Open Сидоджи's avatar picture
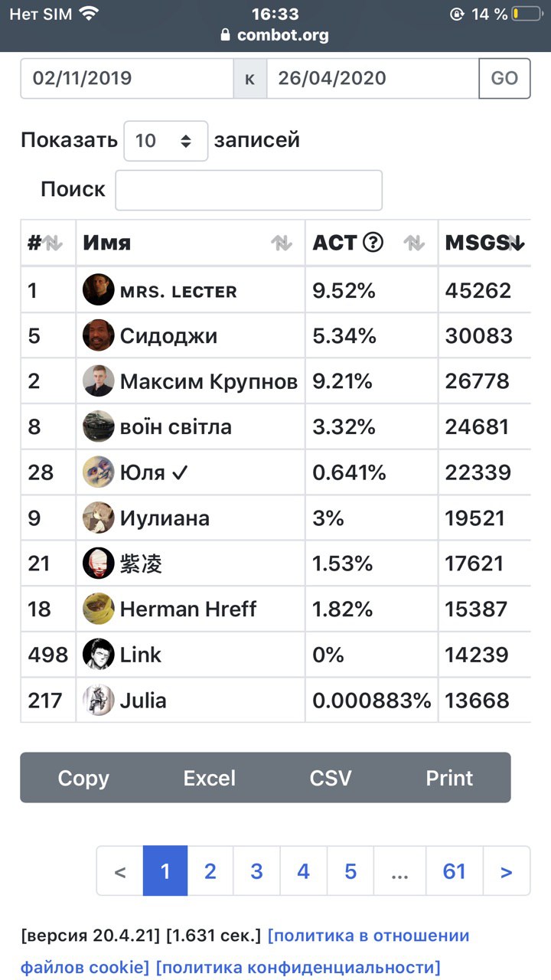 [99, 335]
